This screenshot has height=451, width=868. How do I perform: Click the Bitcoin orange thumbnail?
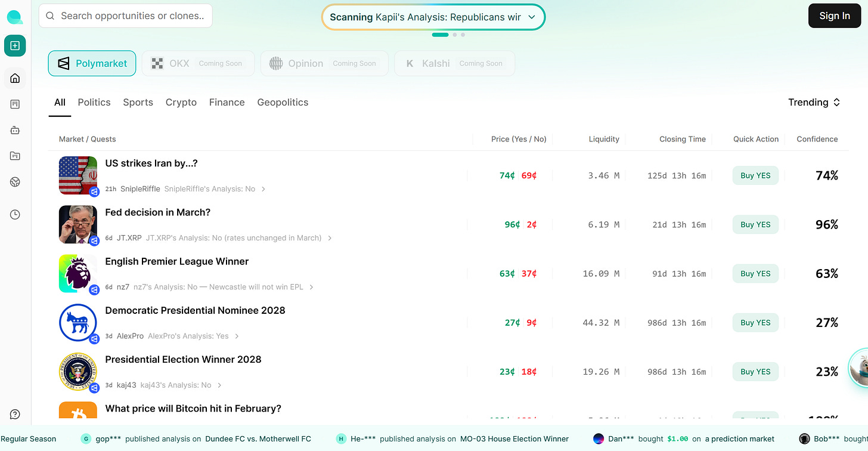pyautogui.click(x=78, y=410)
